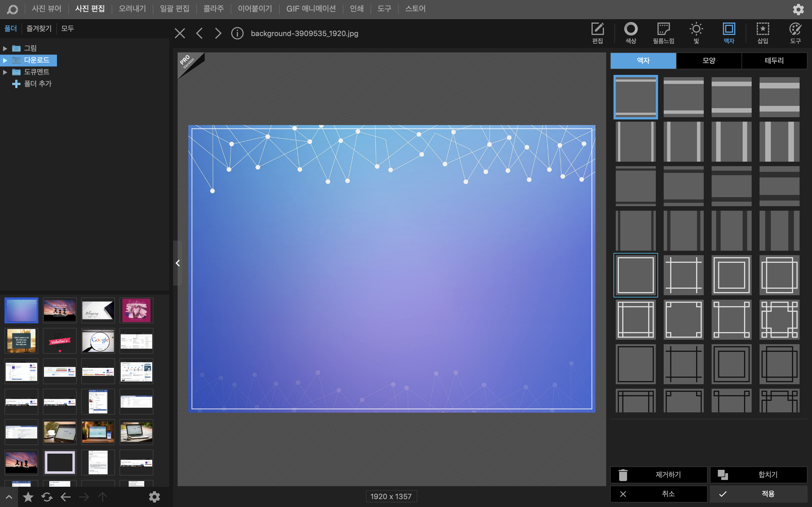812x507 pixels.
Task: Open the Valentine's thumbnail image
Action: (x=60, y=341)
